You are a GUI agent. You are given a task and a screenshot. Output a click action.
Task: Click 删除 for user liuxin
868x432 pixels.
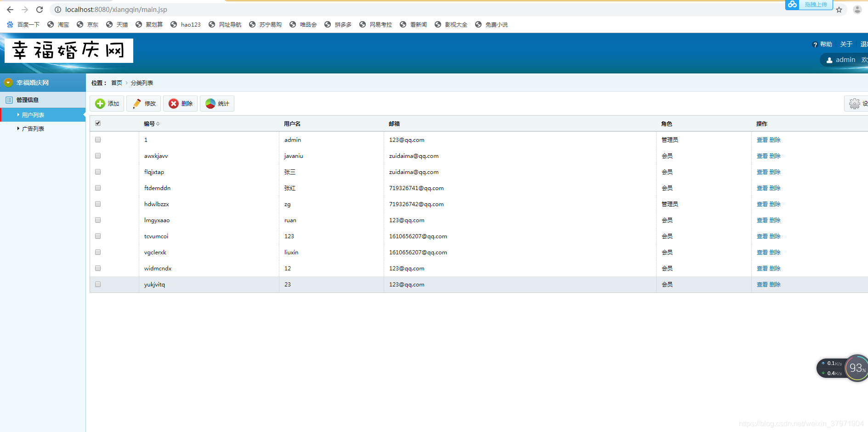coord(775,252)
